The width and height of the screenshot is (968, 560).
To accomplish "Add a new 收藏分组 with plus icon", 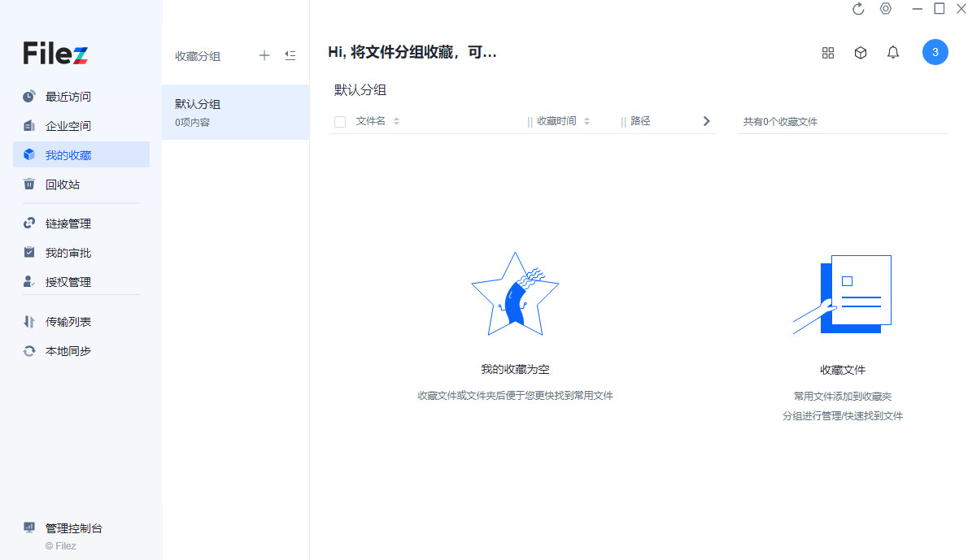I will 264,55.
